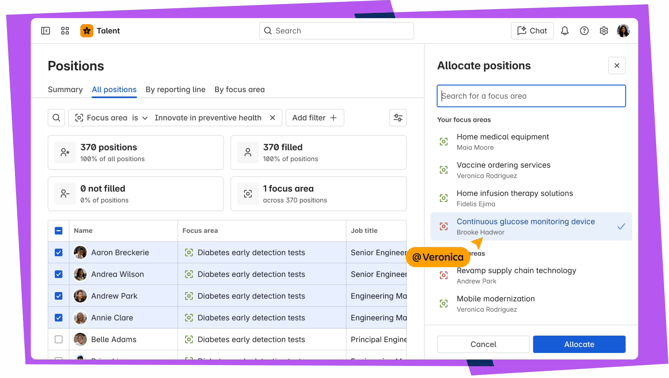Remove the Innovate in preventive health filter

click(x=273, y=118)
